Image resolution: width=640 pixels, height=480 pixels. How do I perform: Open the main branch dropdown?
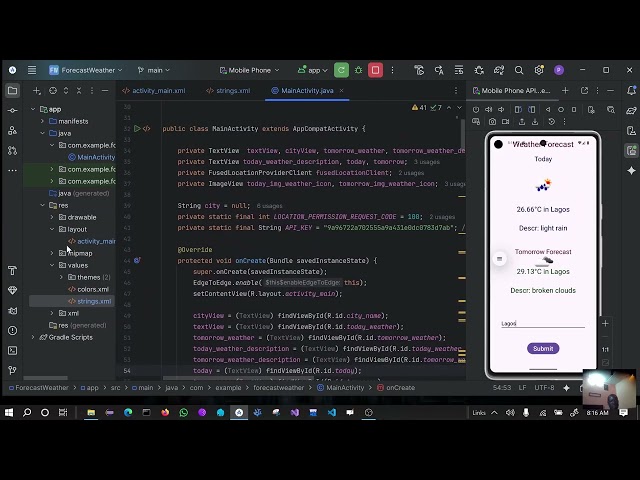coord(154,70)
